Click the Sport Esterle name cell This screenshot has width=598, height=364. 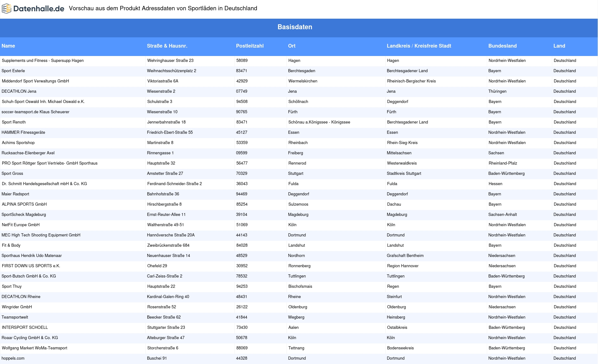(x=13, y=71)
